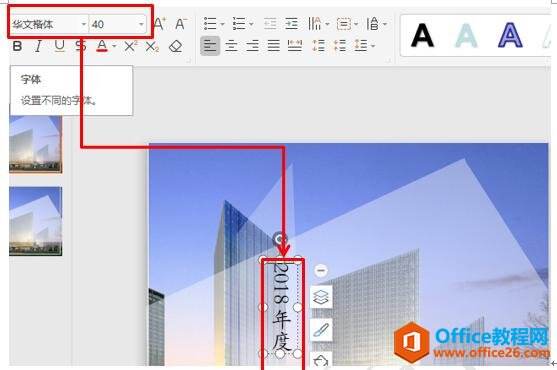Apply the blue outlined WordArt style
Viewport: 557px width, 370px height.
pyautogui.click(x=510, y=35)
